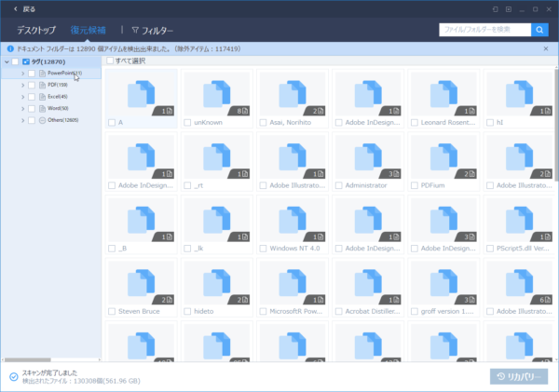
Task: Open the _lk folder icon
Action: [217, 220]
